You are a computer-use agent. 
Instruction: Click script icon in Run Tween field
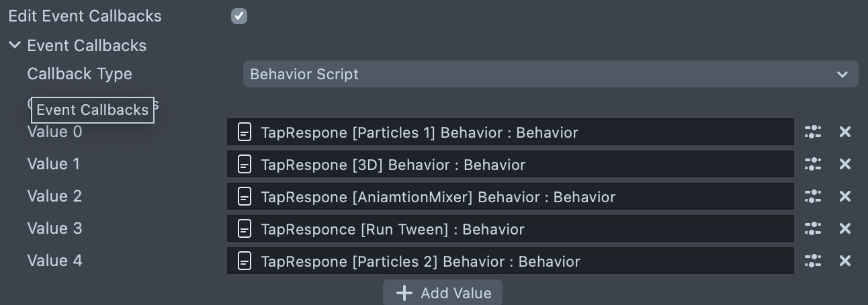pyautogui.click(x=245, y=229)
